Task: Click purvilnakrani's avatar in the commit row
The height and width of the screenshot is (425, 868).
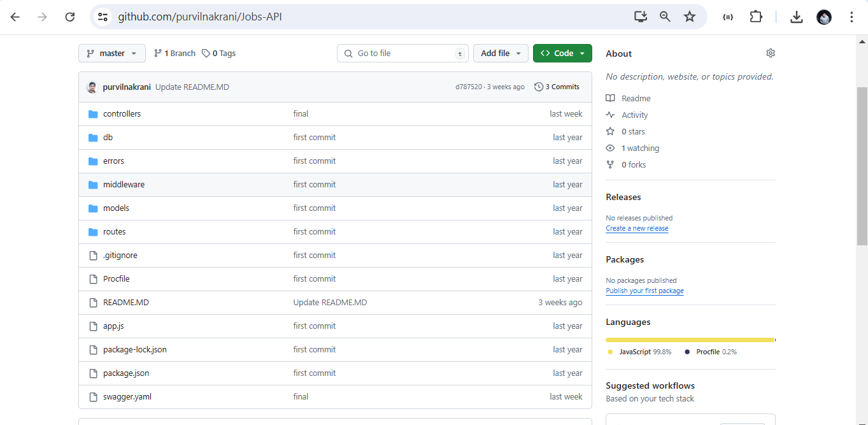Action: click(x=92, y=87)
